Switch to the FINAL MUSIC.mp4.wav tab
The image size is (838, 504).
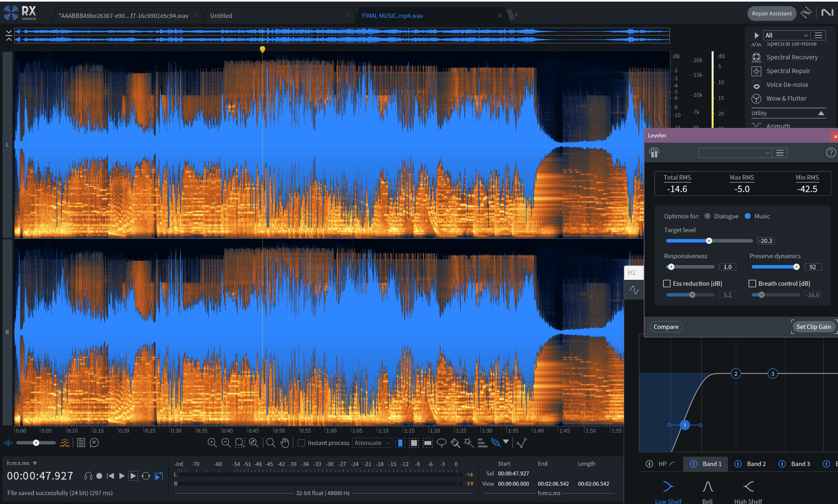[x=393, y=16]
